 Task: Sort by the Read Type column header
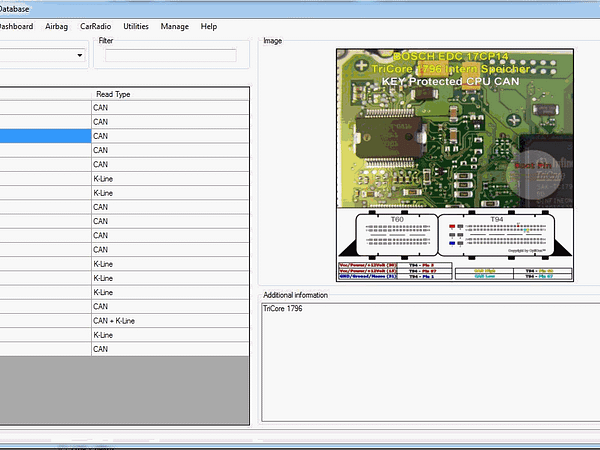[x=170, y=94]
